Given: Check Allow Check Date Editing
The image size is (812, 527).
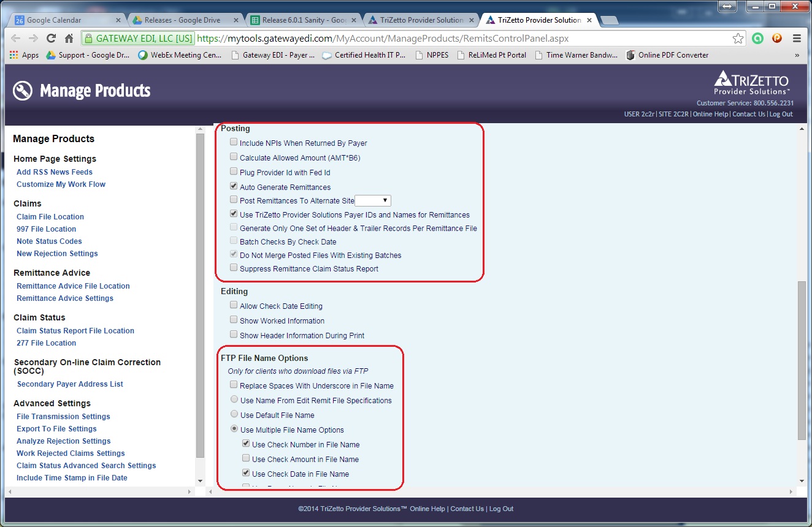Looking at the screenshot, I should [234, 305].
